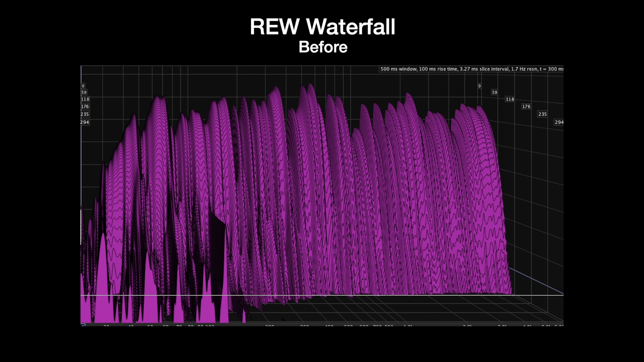Click the "118" label on right time axis

(x=510, y=99)
